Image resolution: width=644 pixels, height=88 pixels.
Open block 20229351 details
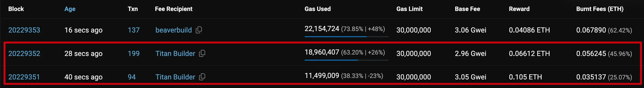24,77
